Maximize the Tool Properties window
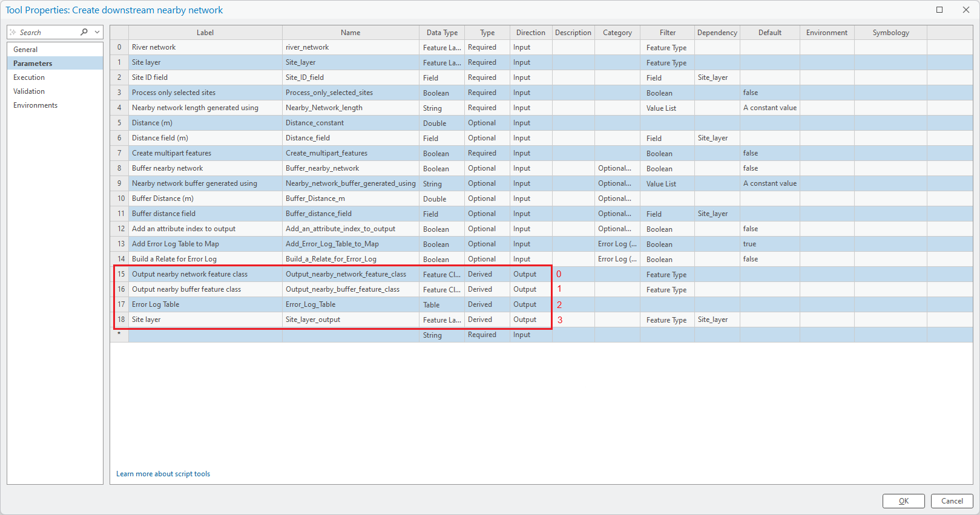 939,10
